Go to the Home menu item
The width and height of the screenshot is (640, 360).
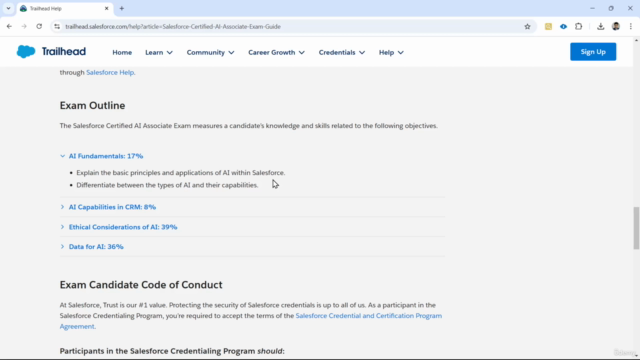tap(122, 52)
